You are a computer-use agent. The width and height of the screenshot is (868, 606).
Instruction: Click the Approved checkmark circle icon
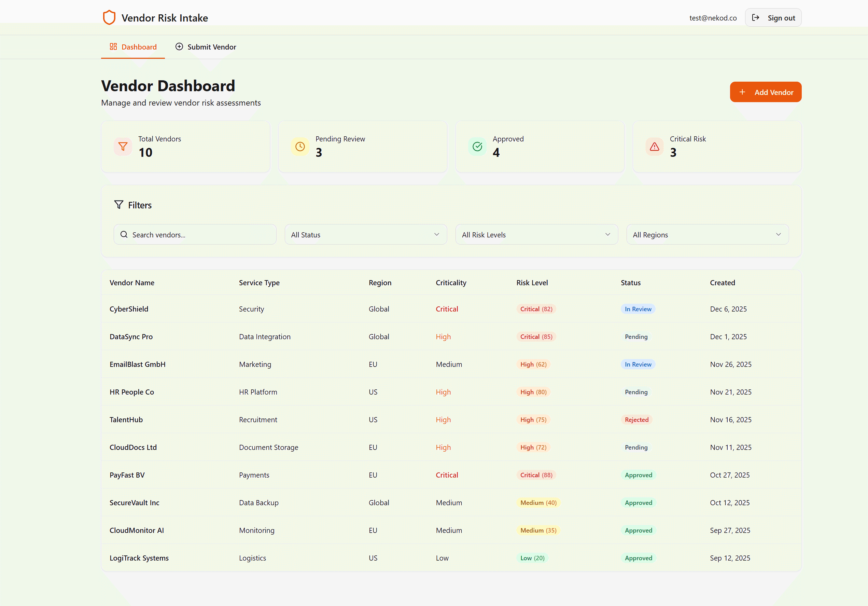click(477, 147)
